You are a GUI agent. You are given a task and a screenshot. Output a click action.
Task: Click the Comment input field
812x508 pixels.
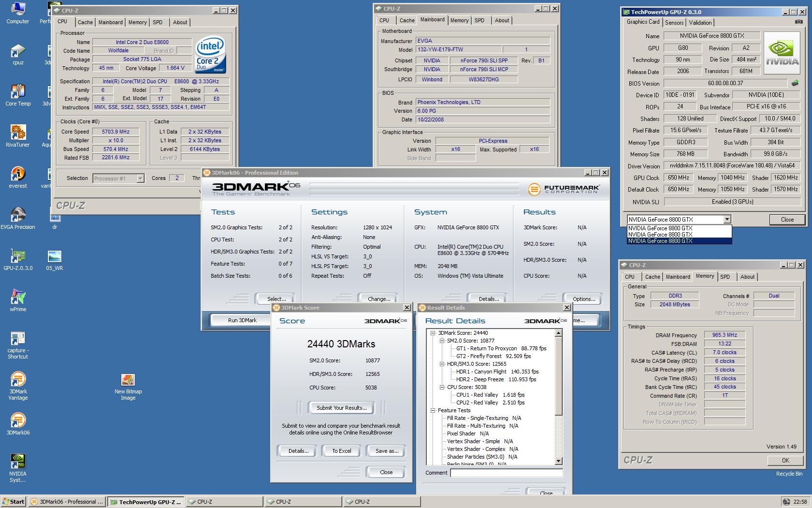[507, 473]
